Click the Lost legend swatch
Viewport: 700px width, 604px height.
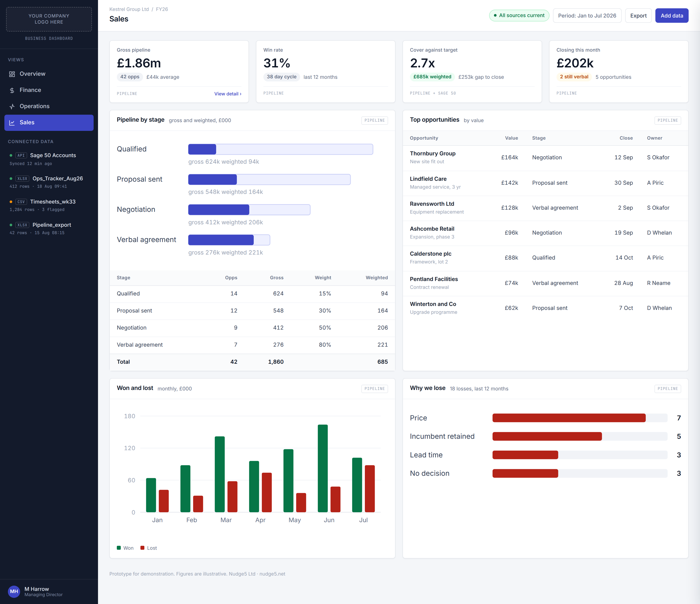click(x=143, y=548)
